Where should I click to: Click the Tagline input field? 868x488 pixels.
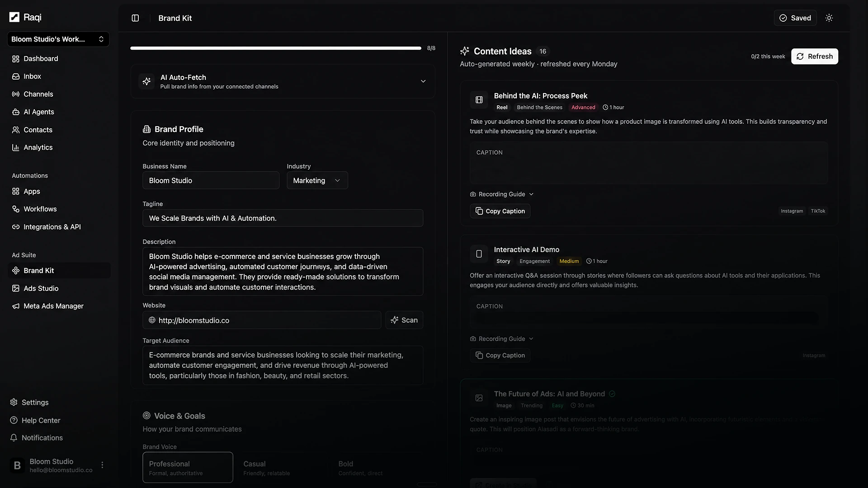[283, 218]
